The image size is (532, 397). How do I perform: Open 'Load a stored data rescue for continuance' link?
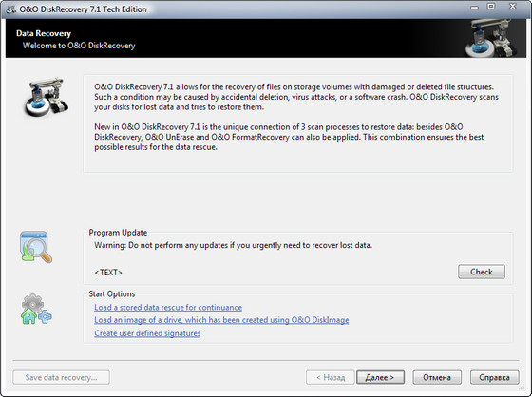click(168, 307)
